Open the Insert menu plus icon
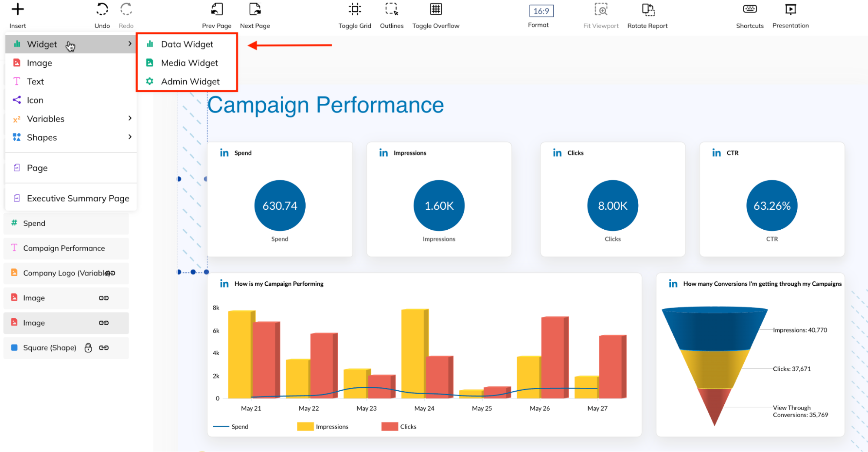Screen dimensions: 868x452 (17, 9)
